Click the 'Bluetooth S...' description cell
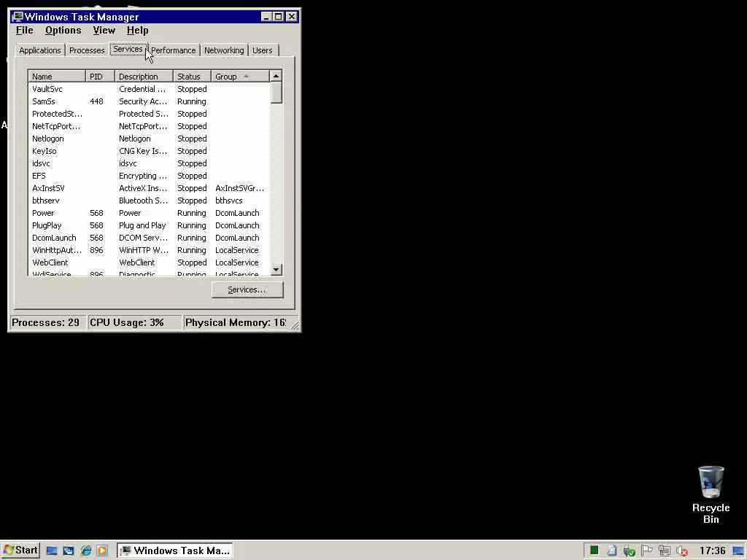The height and width of the screenshot is (560, 747). point(144,201)
